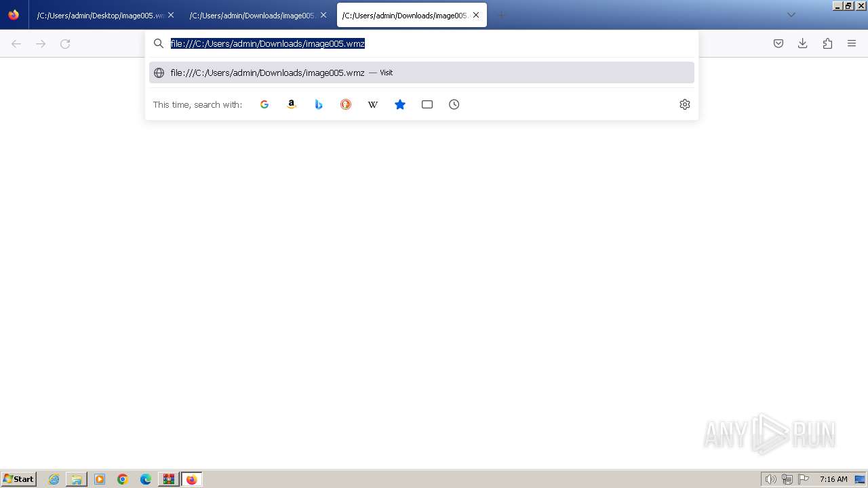Close the Desktop/image005 first tab
Screen dimensions: 868x488
(171, 15)
